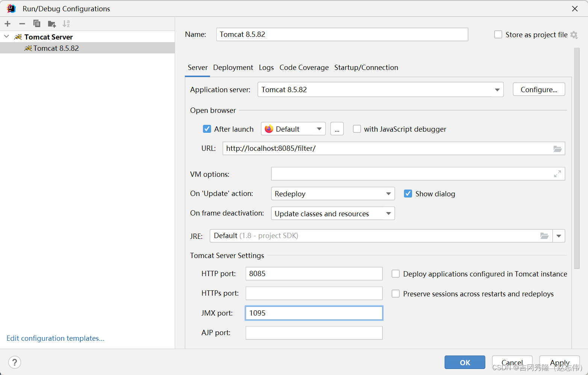Click the Apply button
Screen dimensions: 588x375
(559, 363)
